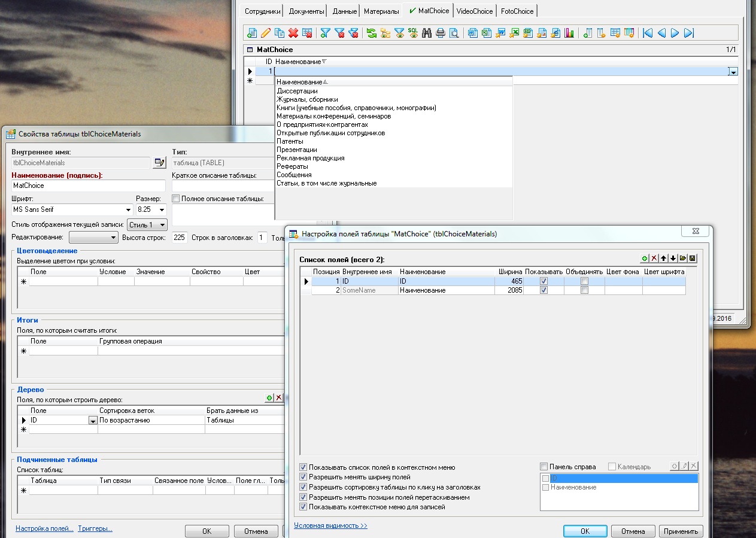Go to the last record arrow icon

[689, 33]
